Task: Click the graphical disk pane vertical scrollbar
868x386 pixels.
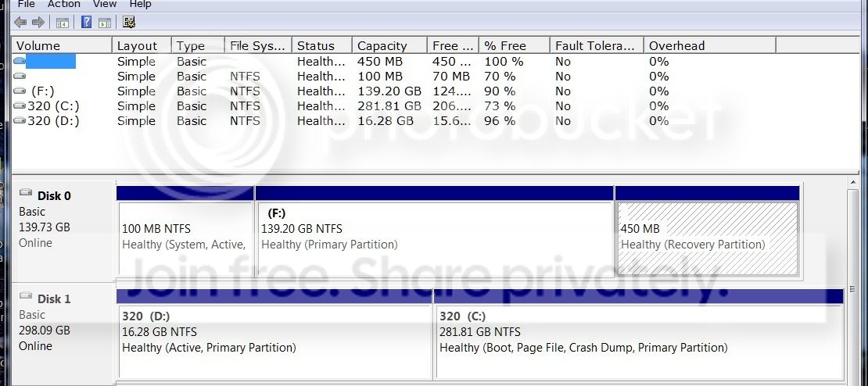Action: click(x=854, y=282)
